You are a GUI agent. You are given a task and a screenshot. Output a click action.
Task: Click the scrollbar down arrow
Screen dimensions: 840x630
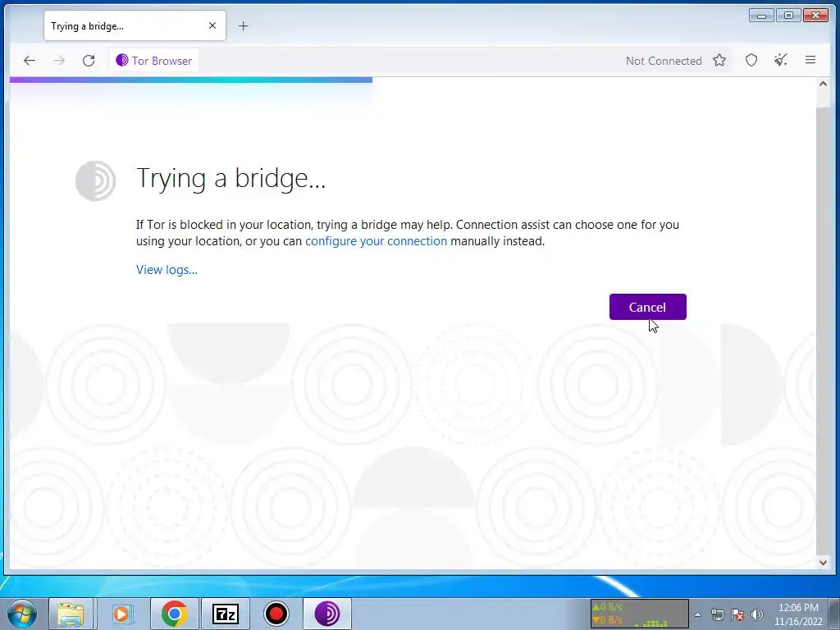823,563
